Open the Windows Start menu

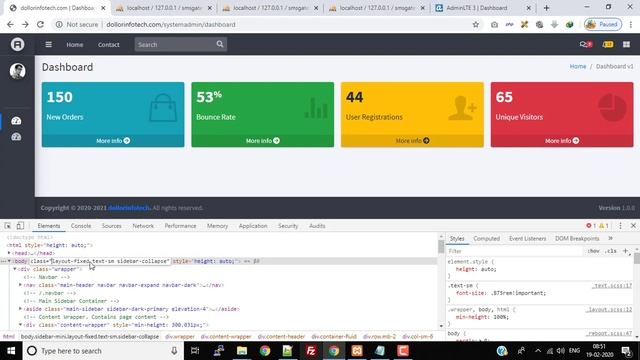click(x=11, y=351)
